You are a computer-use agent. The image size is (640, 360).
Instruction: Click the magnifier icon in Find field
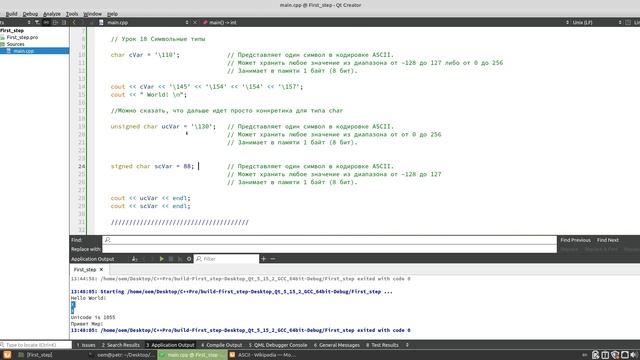coord(107,240)
